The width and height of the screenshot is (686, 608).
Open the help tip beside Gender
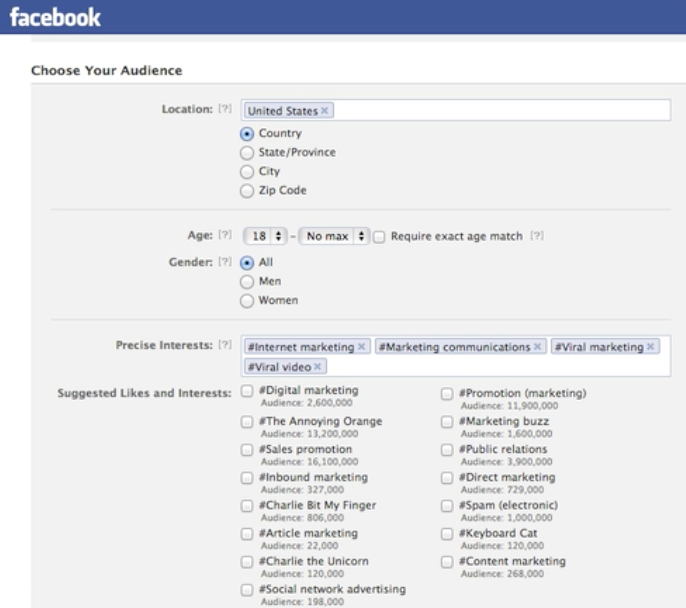pyautogui.click(x=225, y=262)
